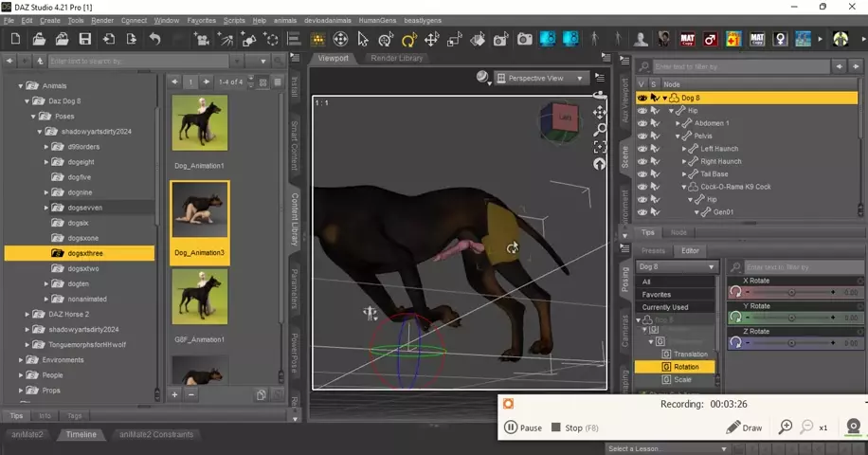Hide the Tail Base node
868x455 pixels.
(x=642, y=173)
